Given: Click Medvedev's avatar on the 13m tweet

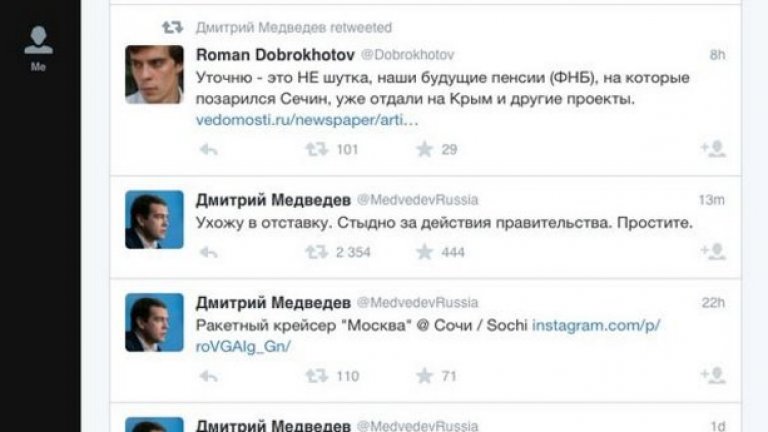Looking at the screenshot, I should click(154, 219).
